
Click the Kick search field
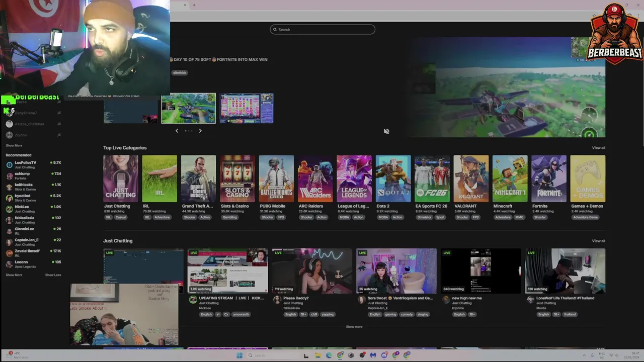(323, 29)
